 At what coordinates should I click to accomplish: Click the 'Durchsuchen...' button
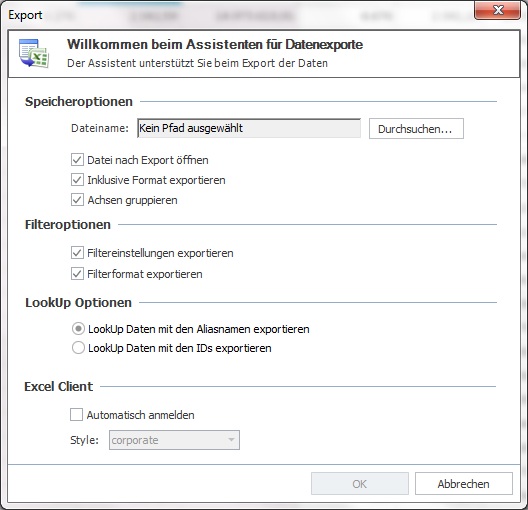pos(416,128)
